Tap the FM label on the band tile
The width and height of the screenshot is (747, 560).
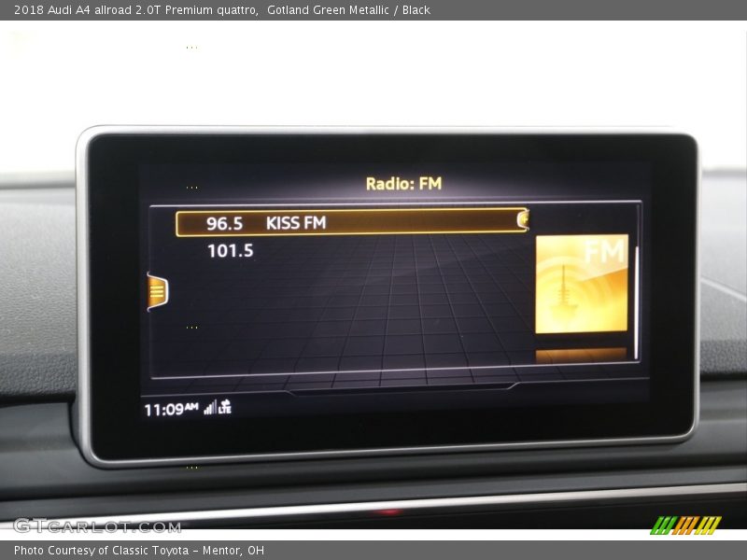point(603,252)
